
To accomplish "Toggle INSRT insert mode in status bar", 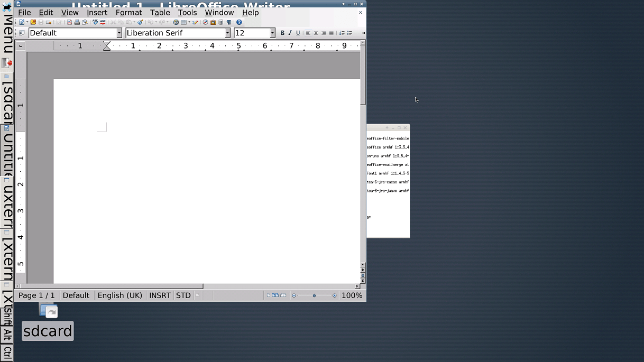I will coord(160,295).
